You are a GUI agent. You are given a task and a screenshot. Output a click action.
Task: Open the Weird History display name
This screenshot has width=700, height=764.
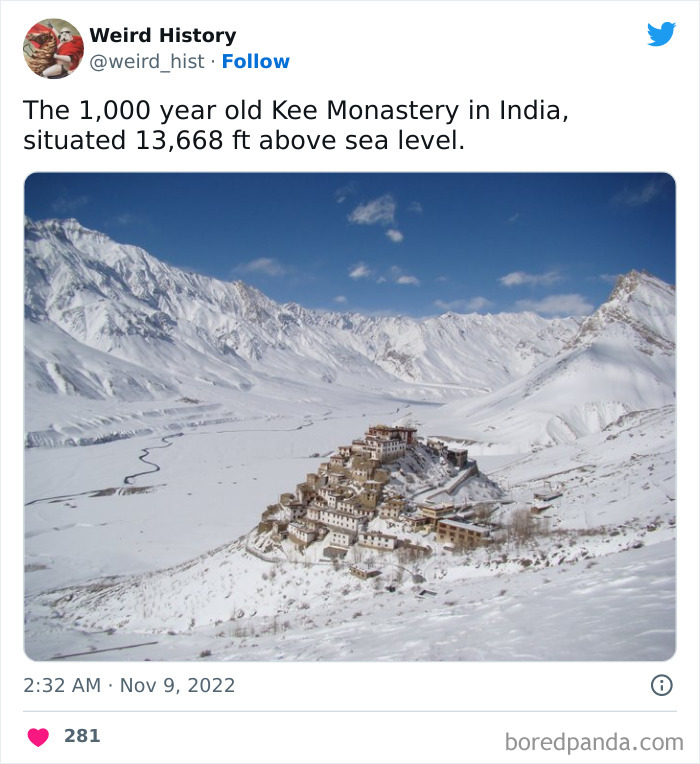coord(162,36)
